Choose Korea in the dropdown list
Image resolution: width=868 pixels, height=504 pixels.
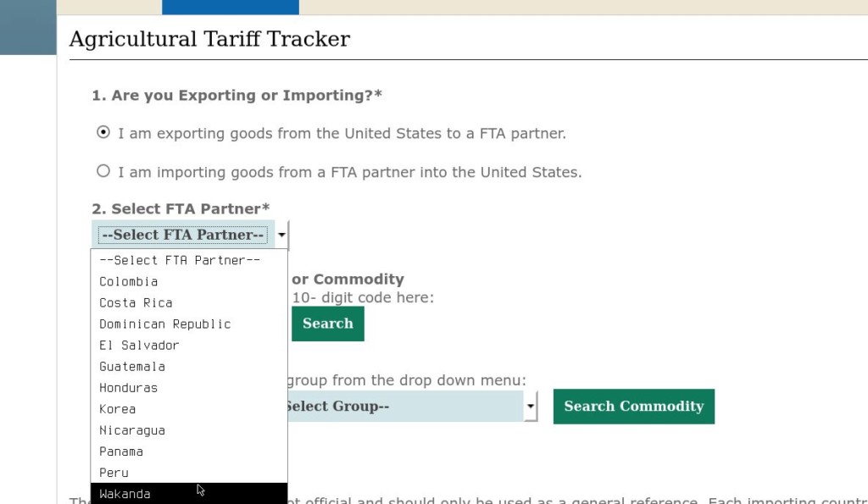pos(118,408)
